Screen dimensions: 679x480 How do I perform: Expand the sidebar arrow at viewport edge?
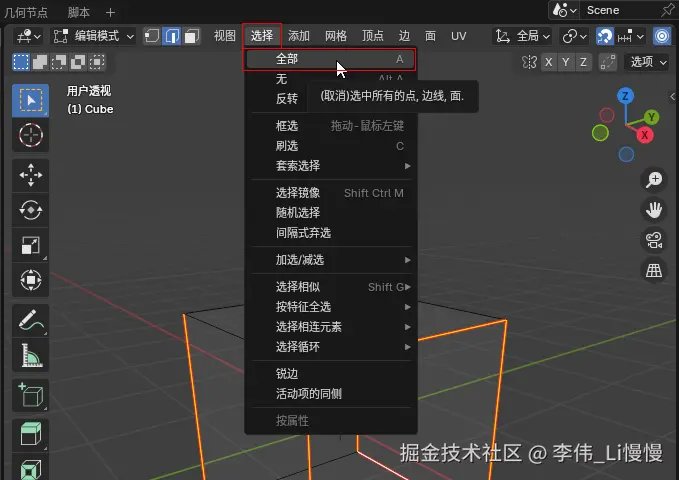[x=673, y=96]
